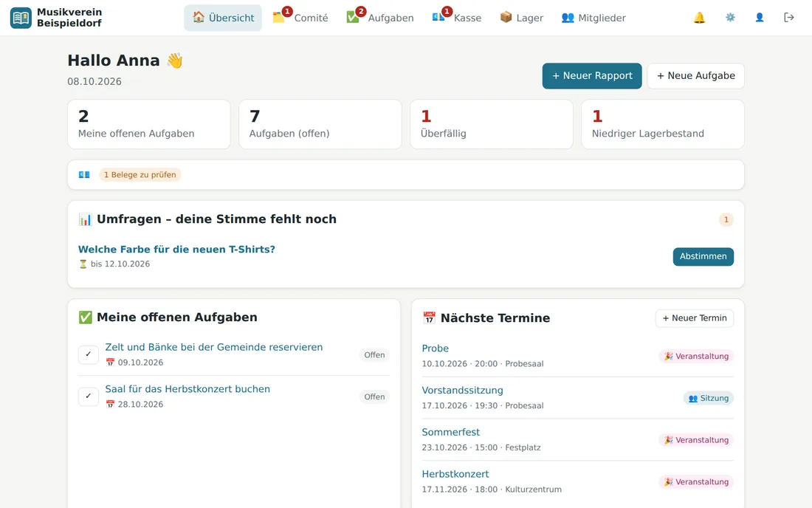812x508 pixels.
Task: Click the Umfragen count badge showing 1
Action: pyautogui.click(x=726, y=219)
